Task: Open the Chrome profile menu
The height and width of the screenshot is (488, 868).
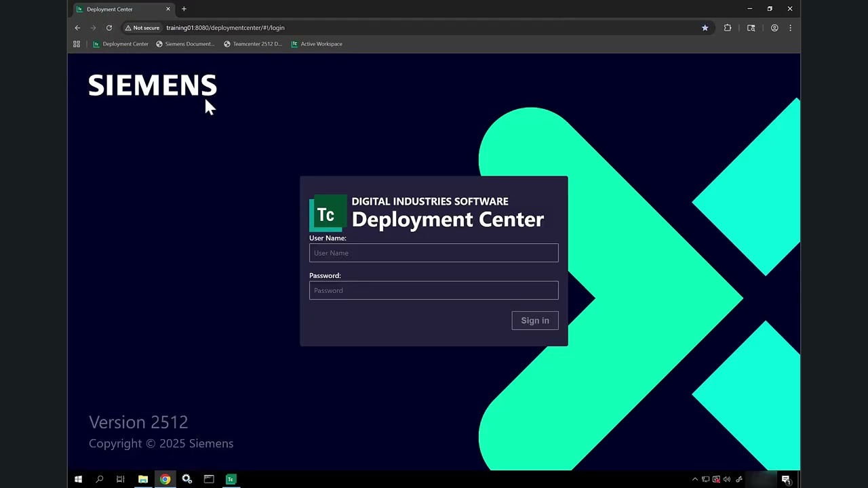Action: point(774,28)
